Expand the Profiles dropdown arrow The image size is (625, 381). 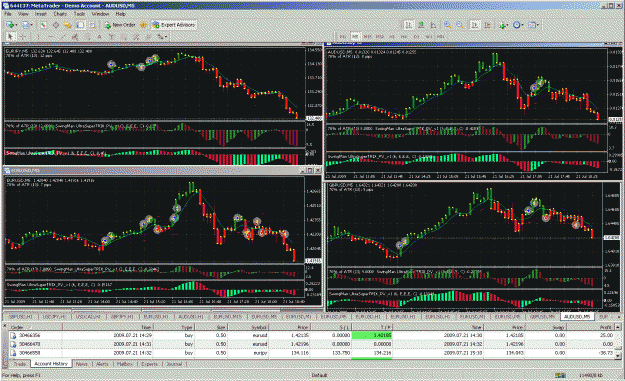(31, 25)
